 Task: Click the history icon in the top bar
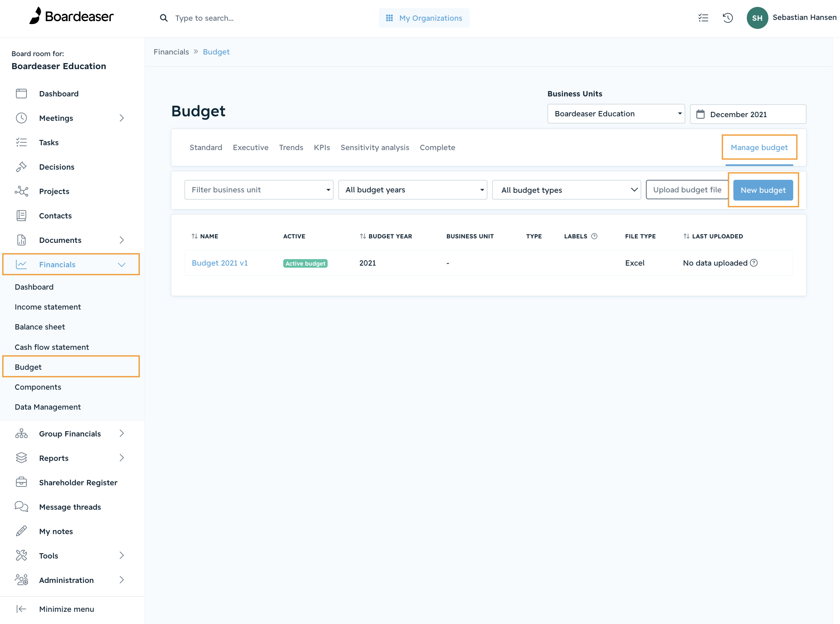point(728,18)
